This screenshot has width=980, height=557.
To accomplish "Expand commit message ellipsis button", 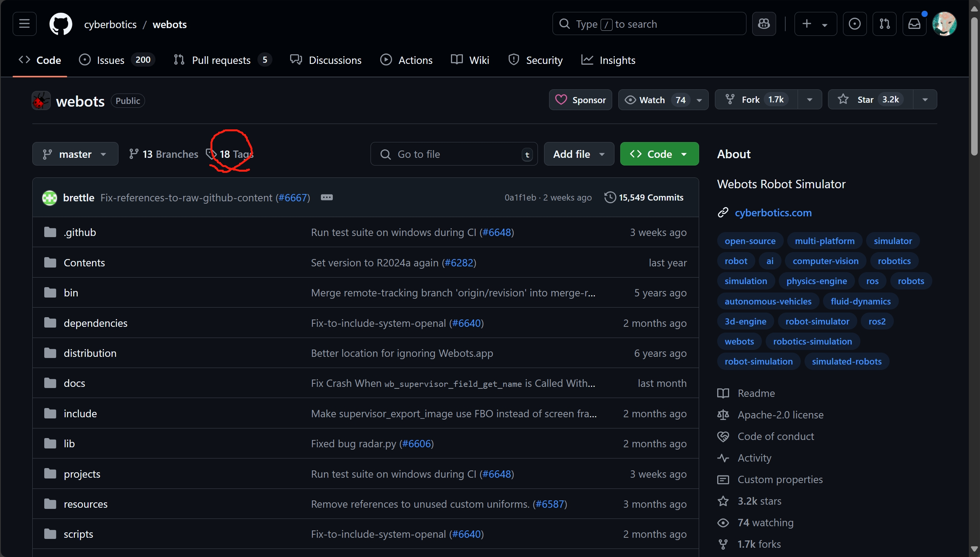I will [x=327, y=197].
